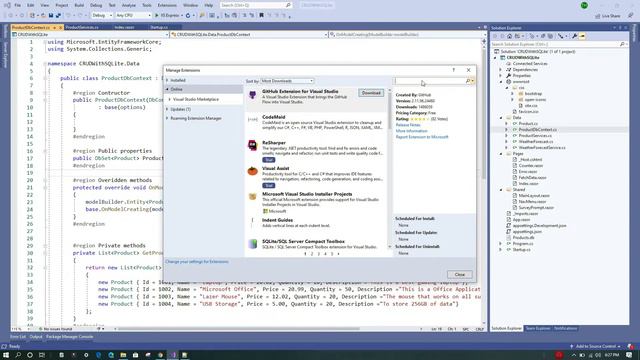Click the help question mark in Manage Extensions
This screenshot has width=640, height=360.
coord(453,70)
